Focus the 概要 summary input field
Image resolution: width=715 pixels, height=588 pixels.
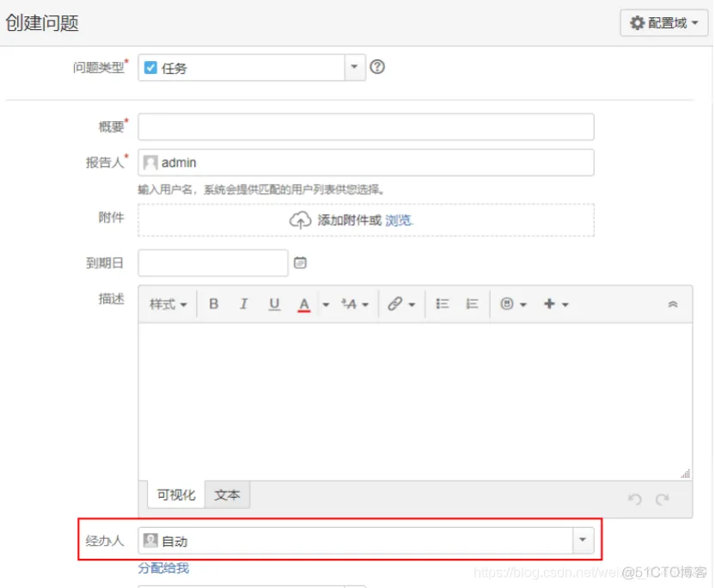(366, 127)
